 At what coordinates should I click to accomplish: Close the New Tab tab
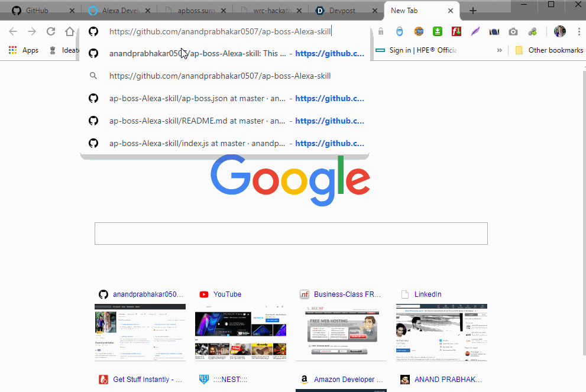tap(451, 11)
